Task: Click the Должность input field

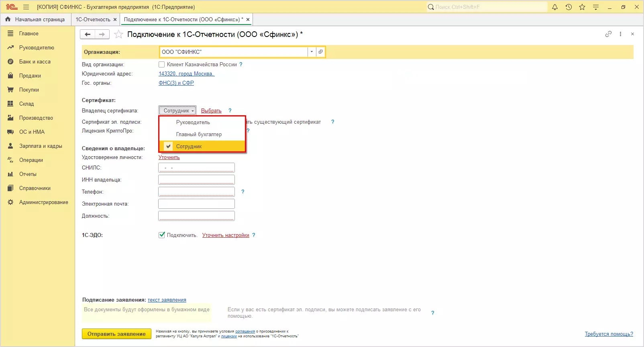Action: [x=196, y=216]
